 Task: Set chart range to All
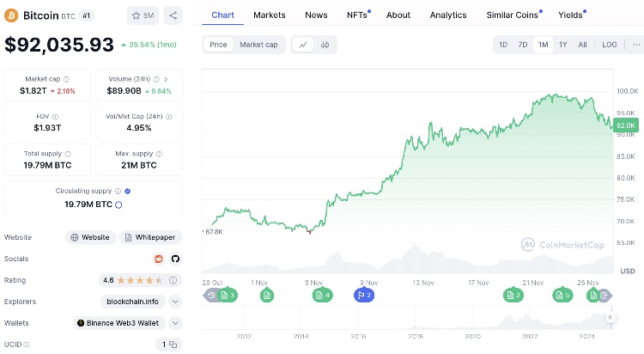(582, 45)
